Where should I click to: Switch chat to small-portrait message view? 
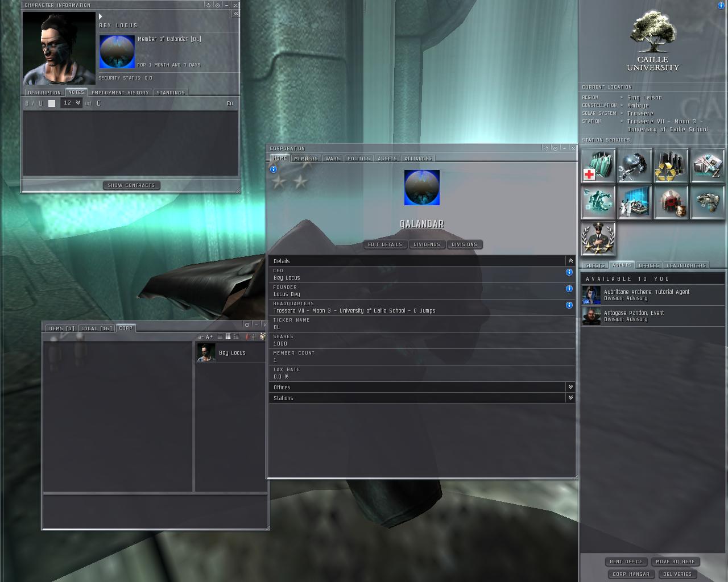tap(228, 337)
